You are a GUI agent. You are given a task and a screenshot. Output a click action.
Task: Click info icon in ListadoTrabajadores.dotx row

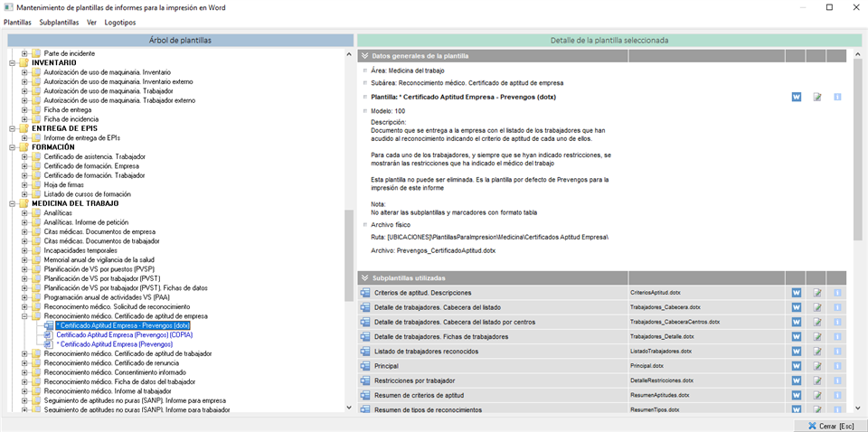pos(837,352)
